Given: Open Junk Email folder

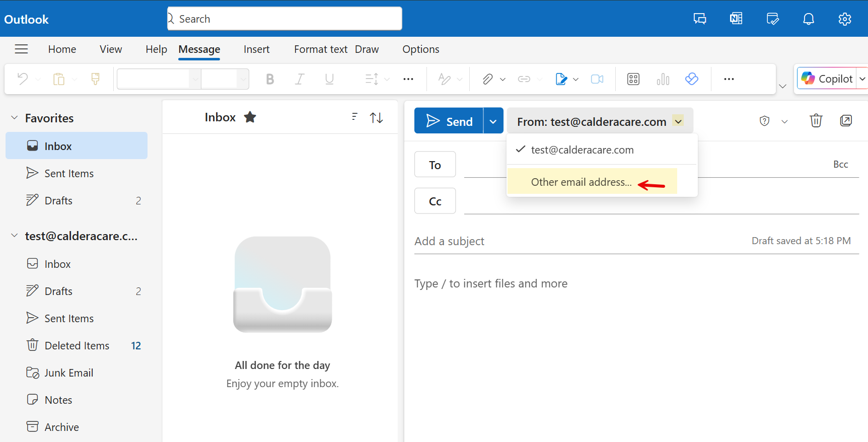Looking at the screenshot, I should click(x=77, y=373).
